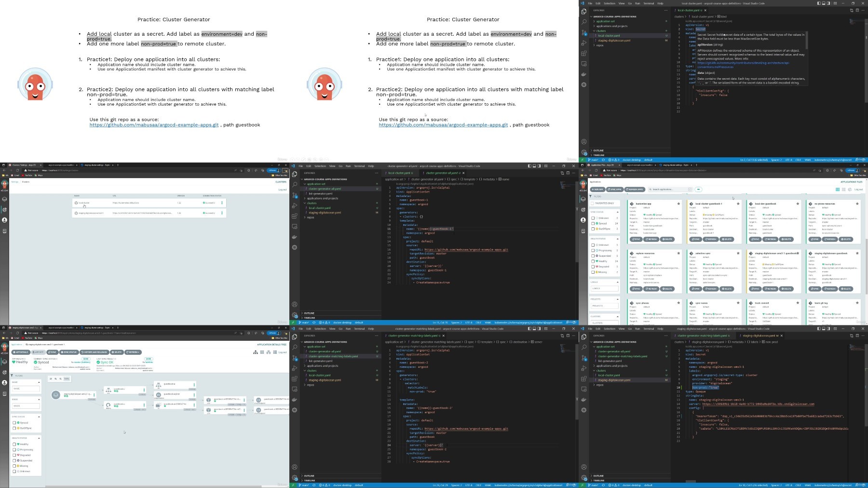This screenshot has height=488, width=868.
Task: Select tiles grid view icon in Applications Tiles window
Action: pyautogui.click(x=838, y=189)
